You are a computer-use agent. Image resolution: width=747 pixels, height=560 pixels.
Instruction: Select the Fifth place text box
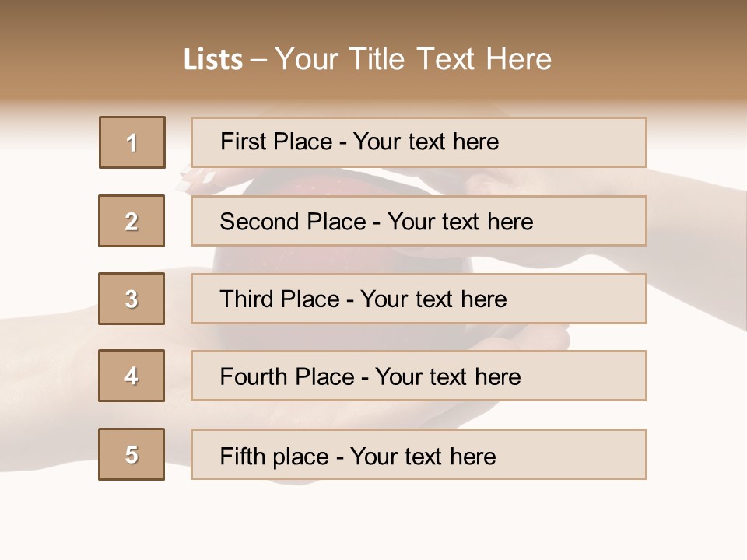click(x=419, y=454)
